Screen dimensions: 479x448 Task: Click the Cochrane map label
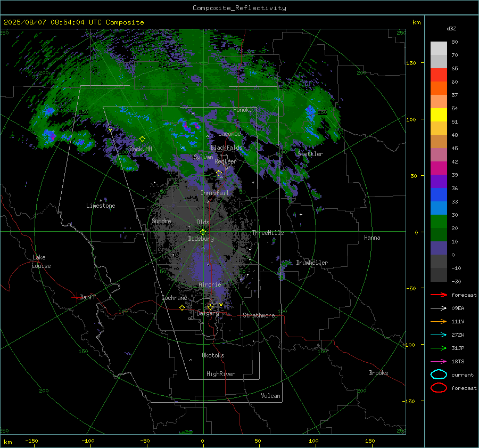[x=174, y=298]
